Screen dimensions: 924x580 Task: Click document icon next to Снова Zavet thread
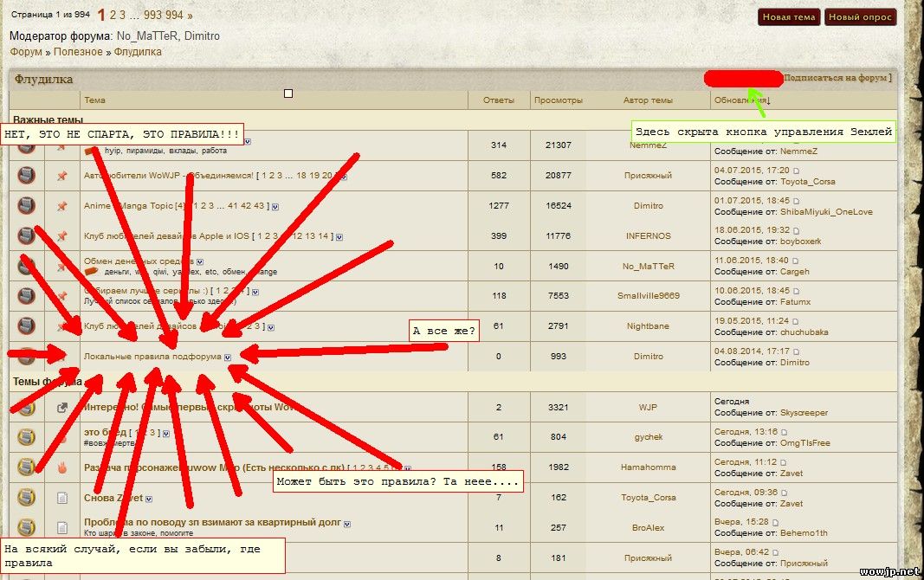tap(61, 498)
